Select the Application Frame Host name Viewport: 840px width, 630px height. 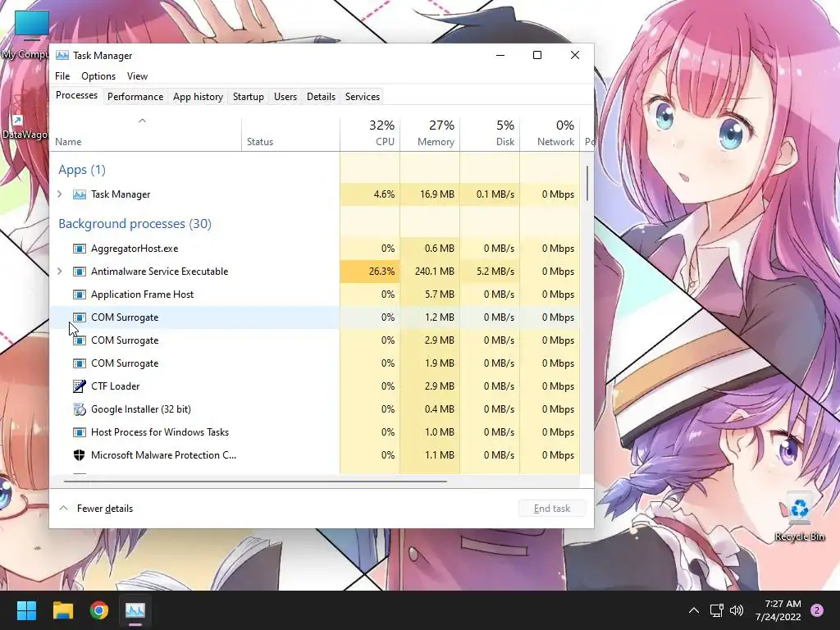(x=142, y=294)
